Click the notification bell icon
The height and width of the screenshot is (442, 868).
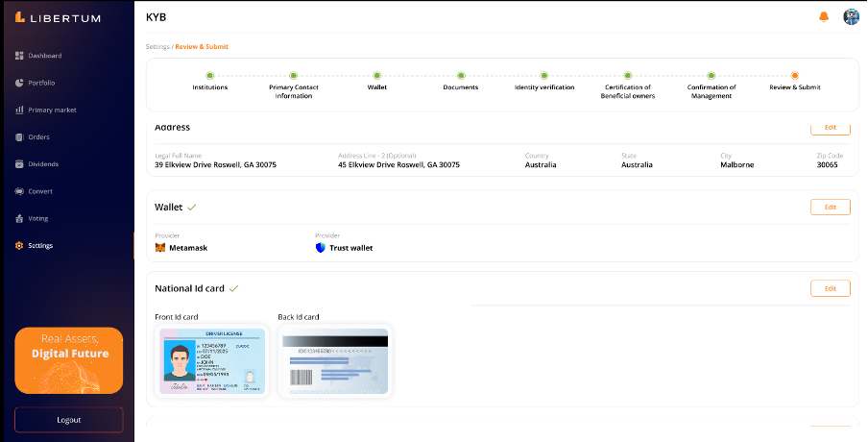coord(823,16)
